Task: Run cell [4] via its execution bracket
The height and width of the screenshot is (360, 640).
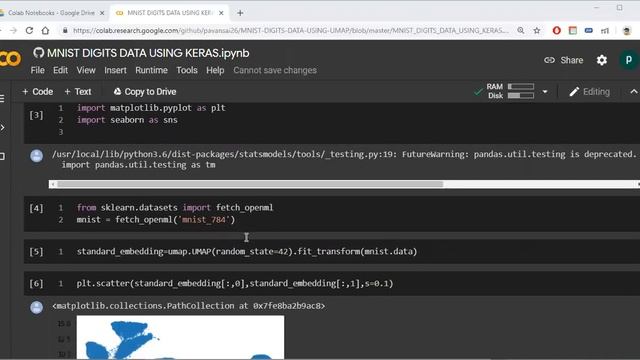Action: pos(36,208)
